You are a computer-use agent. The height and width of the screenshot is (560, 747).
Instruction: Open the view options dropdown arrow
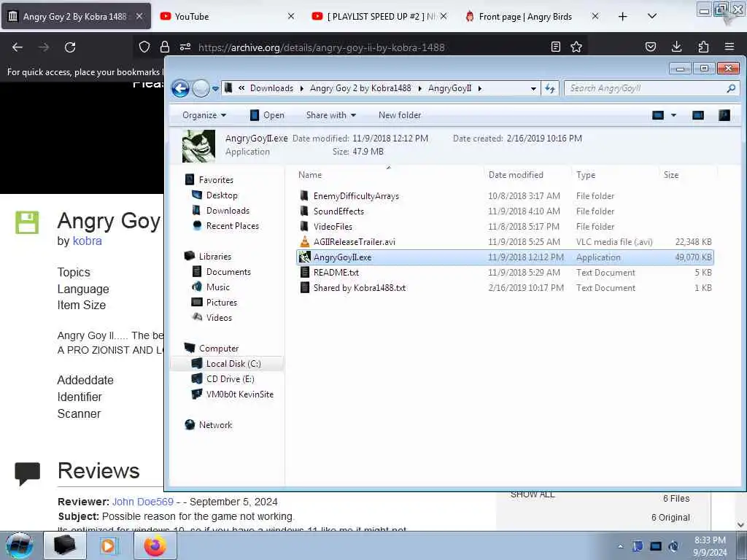673,115
